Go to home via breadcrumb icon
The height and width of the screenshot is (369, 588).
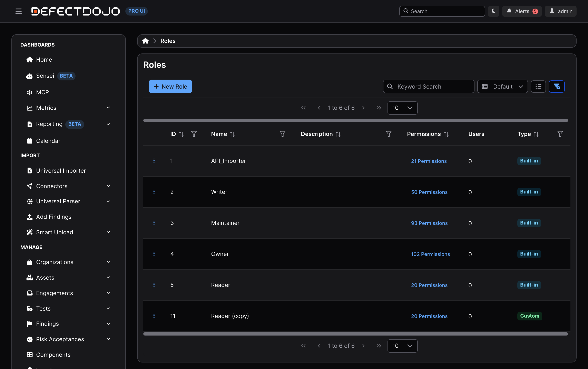coord(146,41)
